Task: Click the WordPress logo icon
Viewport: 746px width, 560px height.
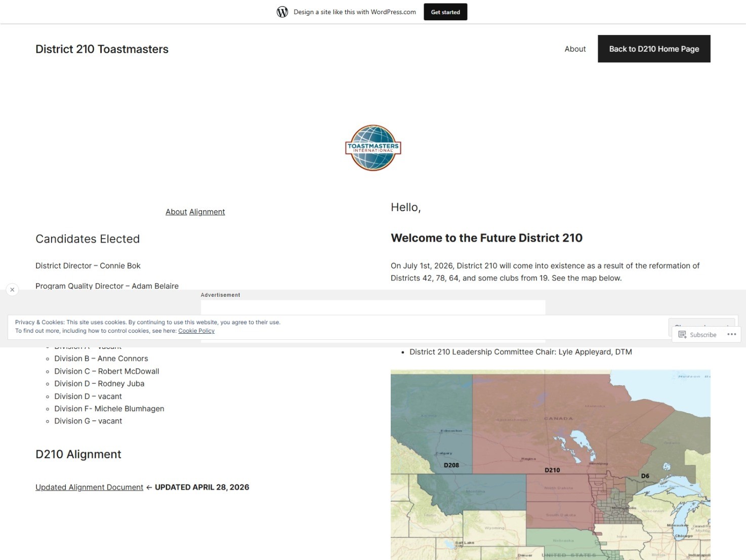Action: [282, 12]
